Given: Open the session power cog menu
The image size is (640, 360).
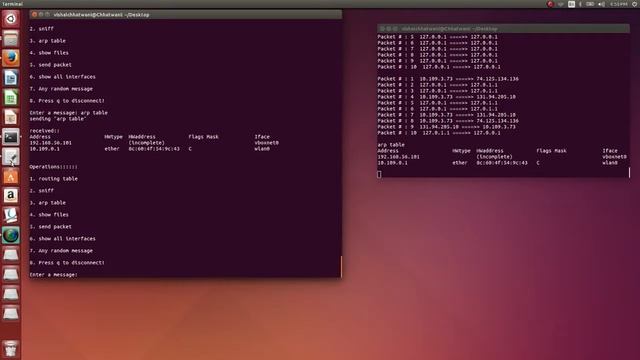Looking at the screenshot, I should 635,4.
